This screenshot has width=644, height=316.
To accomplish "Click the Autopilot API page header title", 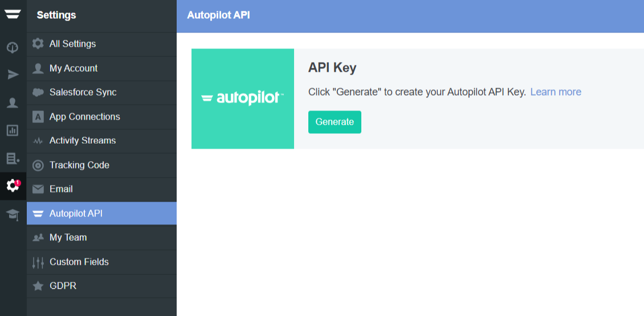I will click(x=218, y=15).
